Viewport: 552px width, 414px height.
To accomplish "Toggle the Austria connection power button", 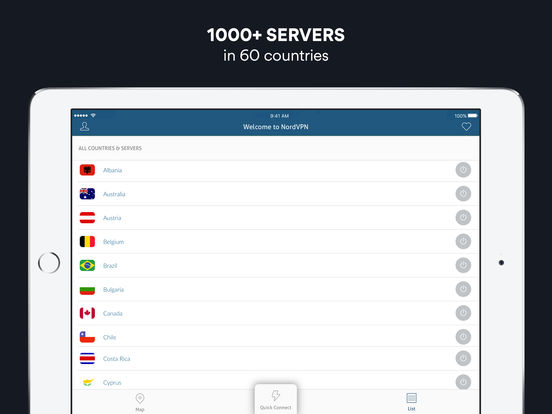I will pos(463,218).
